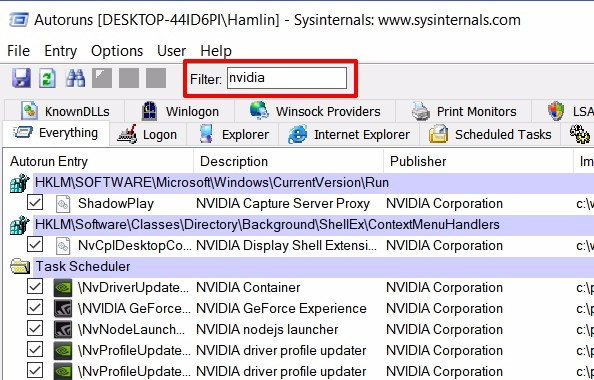
Task: Click the NvDriverUpdate task green NVIDIA icon
Action: tap(63, 288)
